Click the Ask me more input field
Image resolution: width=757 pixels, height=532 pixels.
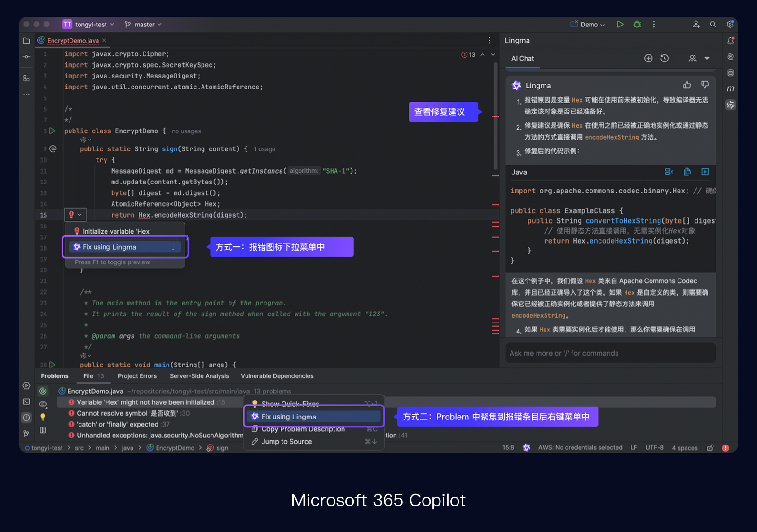(x=610, y=353)
